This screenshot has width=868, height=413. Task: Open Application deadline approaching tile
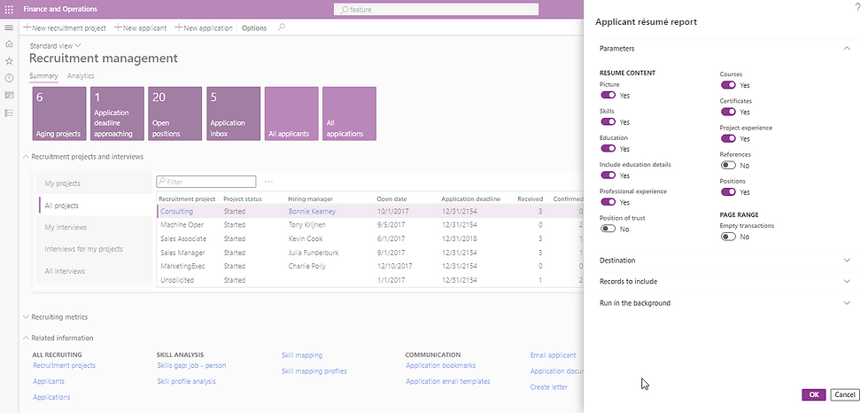click(117, 113)
